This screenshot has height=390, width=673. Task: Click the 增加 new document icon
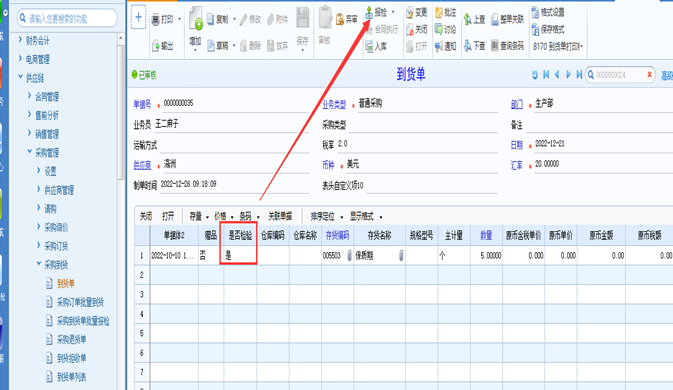(x=196, y=18)
